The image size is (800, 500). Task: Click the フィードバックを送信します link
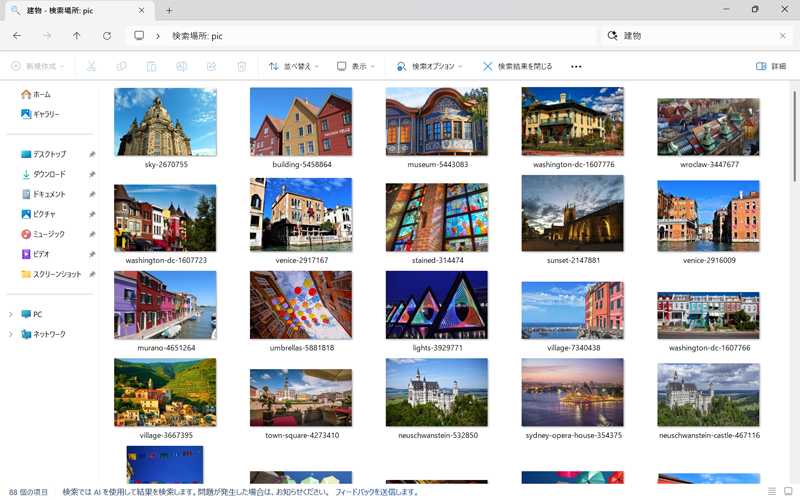(377, 492)
